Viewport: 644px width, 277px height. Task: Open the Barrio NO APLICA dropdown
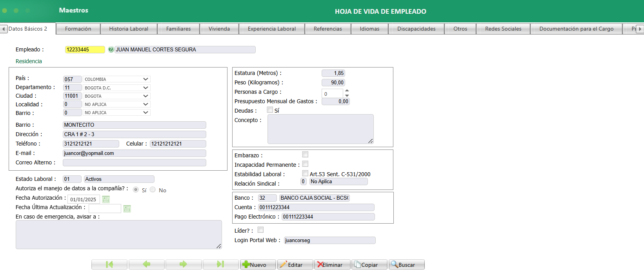117,112
